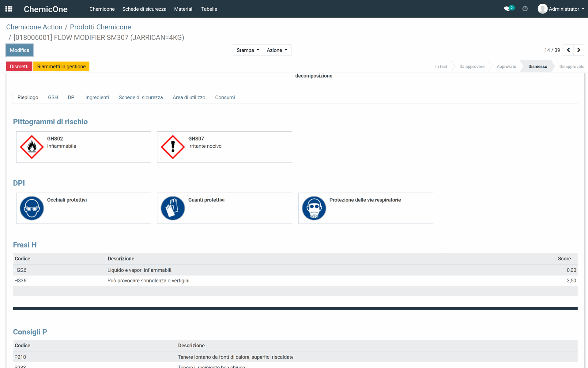
Task: Expand the Stampa dropdown
Action: click(x=248, y=50)
